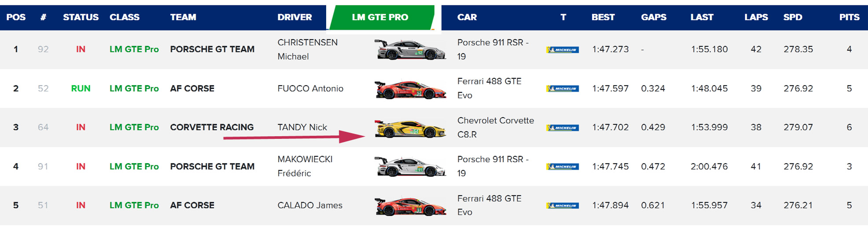Click the white Porsche #91 car image
This screenshot has height=231, width=868.
point(410,167)
